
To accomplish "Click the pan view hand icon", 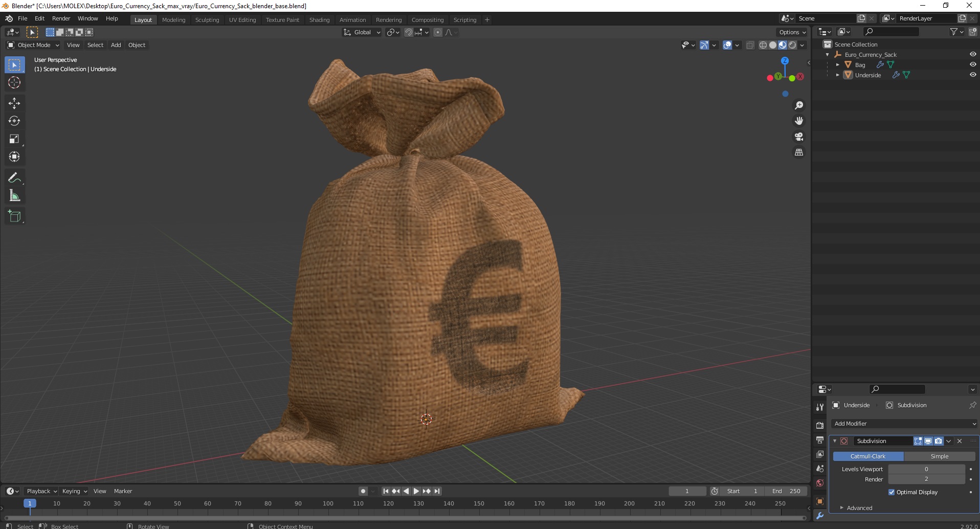I will click(x=799, y=121).
